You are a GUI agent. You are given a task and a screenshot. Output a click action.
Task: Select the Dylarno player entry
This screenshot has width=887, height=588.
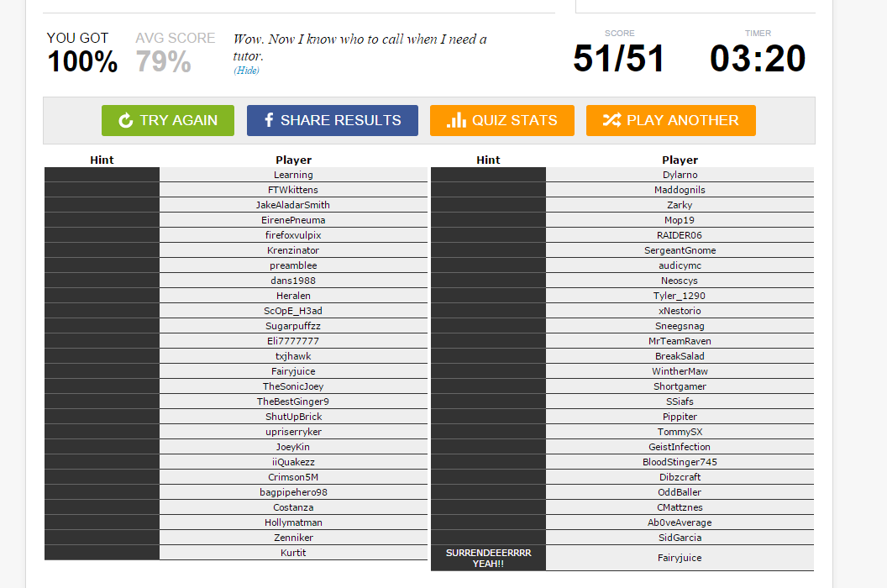tap(680, 175)
